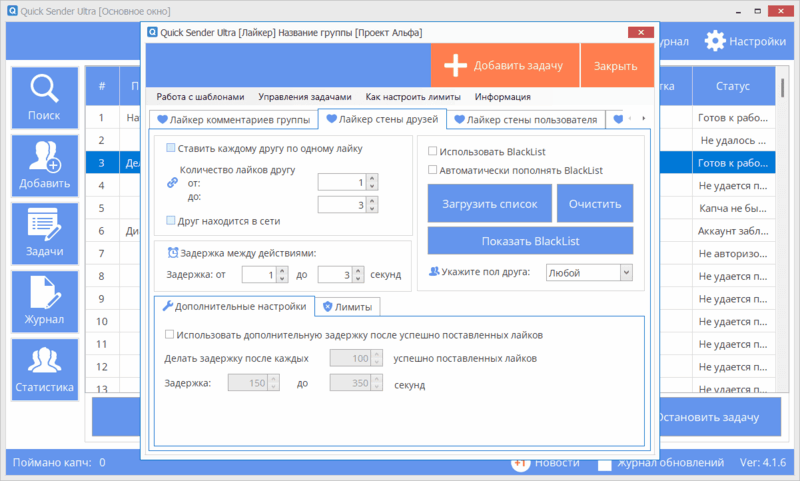
Task: Click Очистить button
Action: pyautogui.click(x=595, y=204)
